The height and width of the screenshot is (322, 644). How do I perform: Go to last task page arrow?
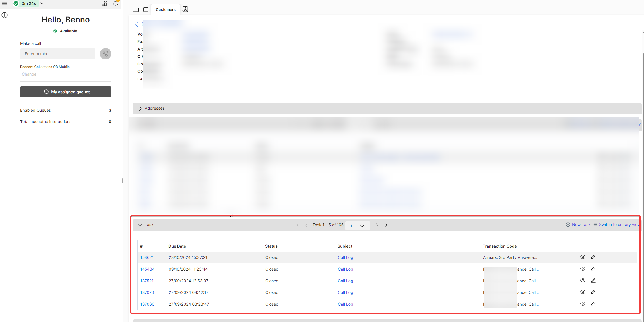pyautogui.click(x=384, y=225)
